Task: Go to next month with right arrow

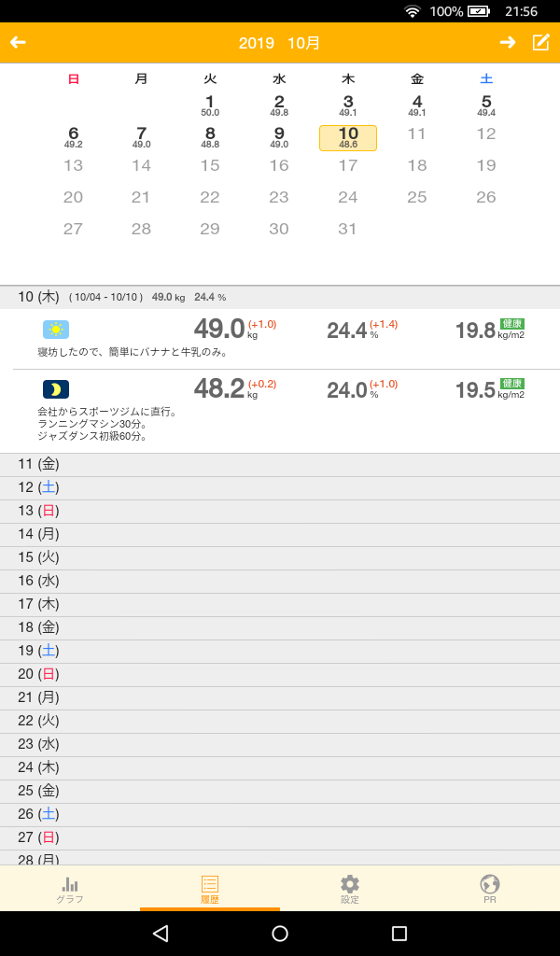Action: 507,43
